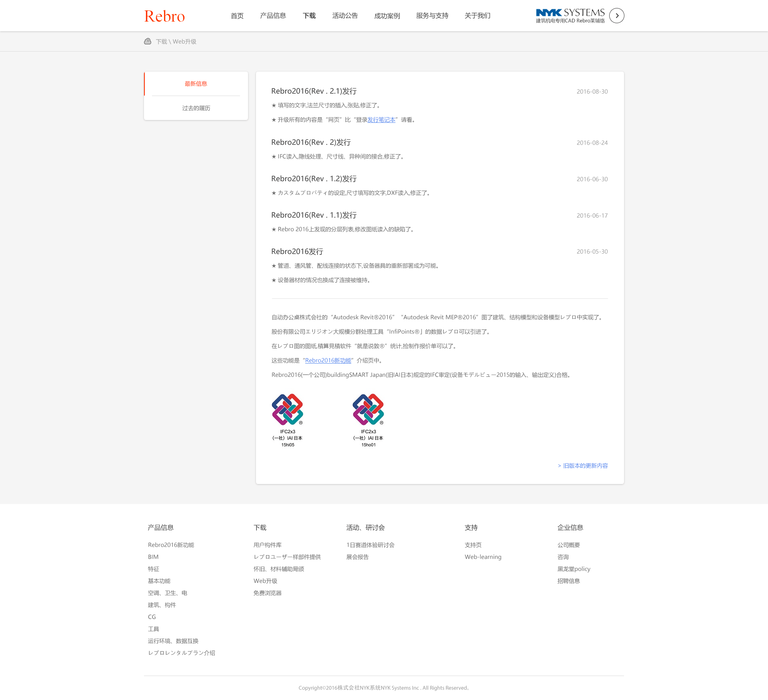Screen dimensions: 768x700
Task: Open the Rebro2016新功能 inline link
Action: (328, 360)
